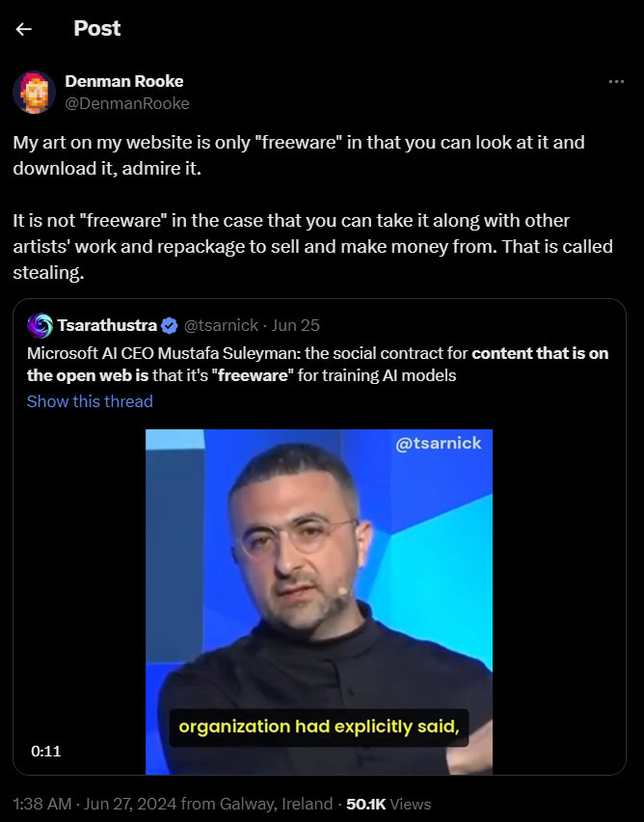This screenshot has height=822, width=644.
Task: Open the Tsarathustra display name
Action: [107, 325]
